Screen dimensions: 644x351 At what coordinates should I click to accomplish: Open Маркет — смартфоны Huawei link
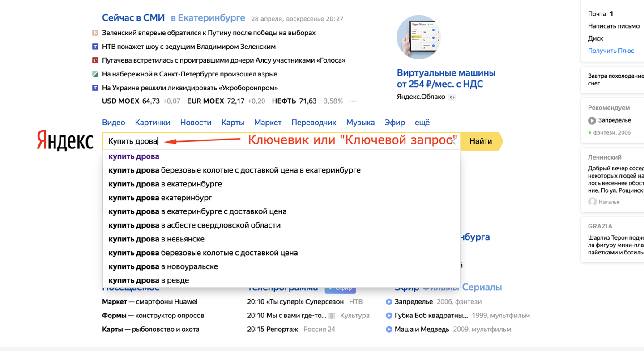(x=149, y=302)
